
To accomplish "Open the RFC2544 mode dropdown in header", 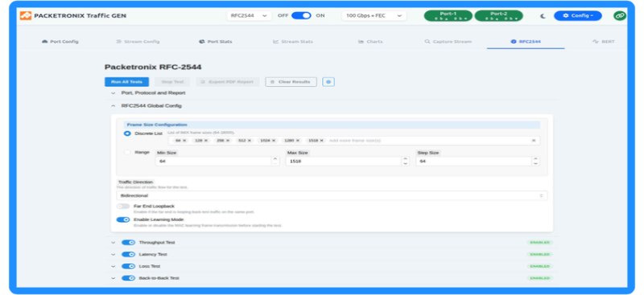I will point(249,15).
